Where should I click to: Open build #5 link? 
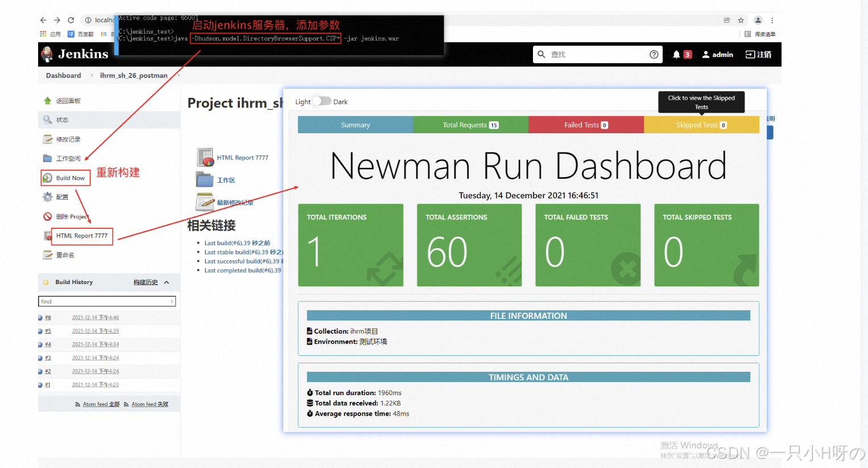(x=48, y=331)
